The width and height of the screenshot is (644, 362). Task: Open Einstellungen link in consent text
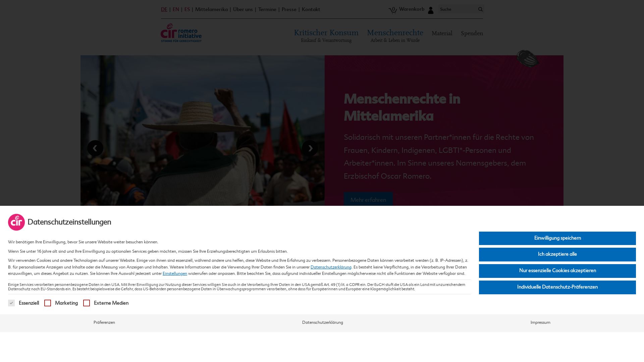(175, 274)
